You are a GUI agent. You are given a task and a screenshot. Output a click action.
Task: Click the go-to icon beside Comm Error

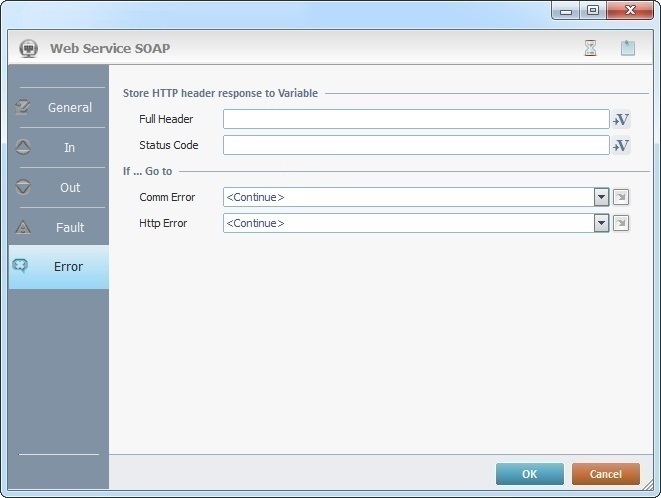621,197
